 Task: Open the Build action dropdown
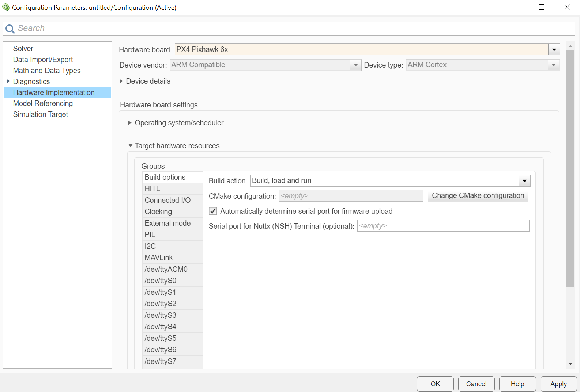524,181
